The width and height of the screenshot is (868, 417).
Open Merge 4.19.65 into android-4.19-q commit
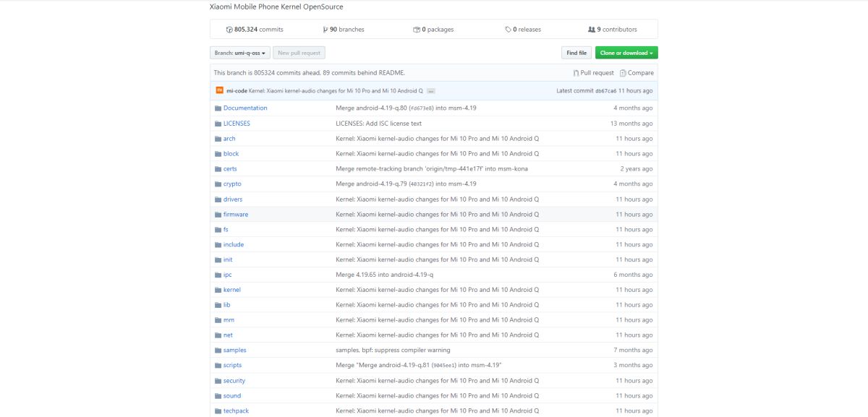(x=384, y=275)
